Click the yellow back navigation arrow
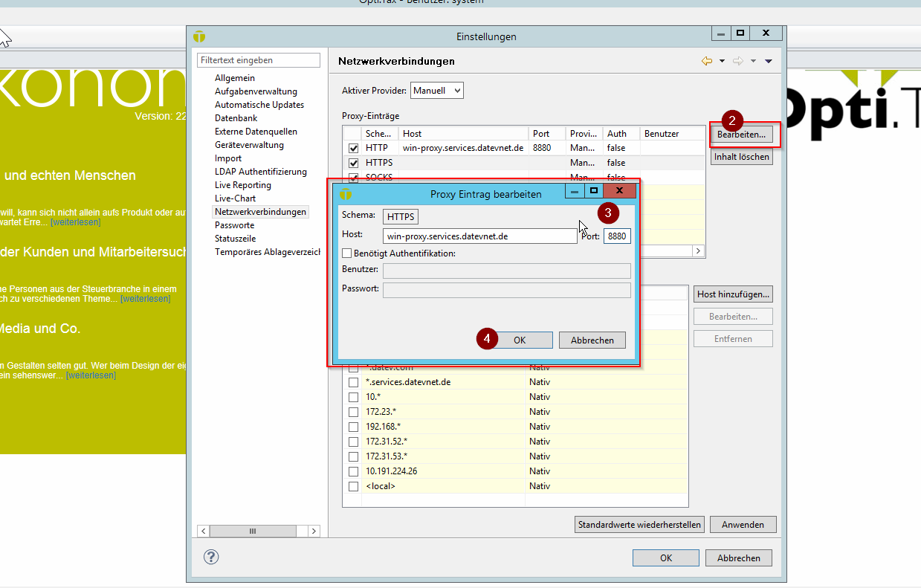Viewport: 921px width, 588px height. coord(707,61)
